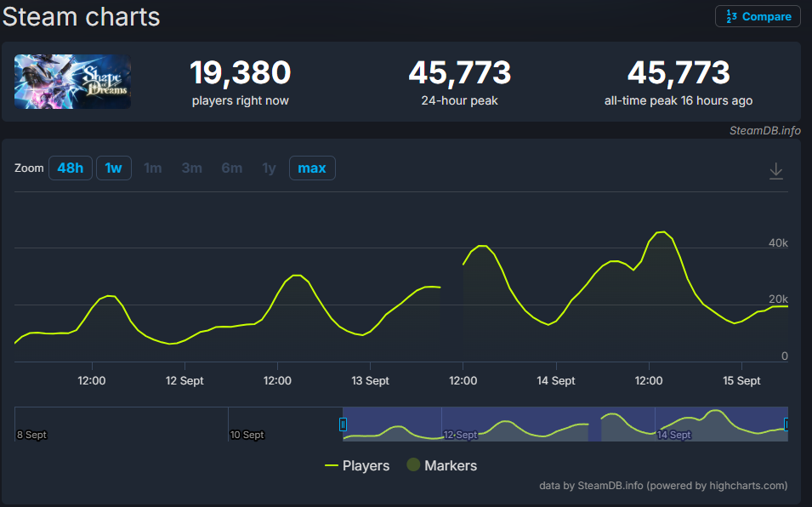Select the max zoom range
The image size is (812, 507).
click(x=312, y=168)
